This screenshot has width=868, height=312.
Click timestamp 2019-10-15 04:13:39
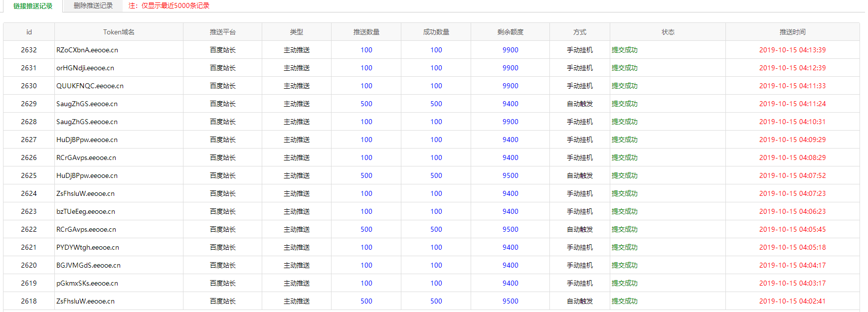click(x=792, y=50)
